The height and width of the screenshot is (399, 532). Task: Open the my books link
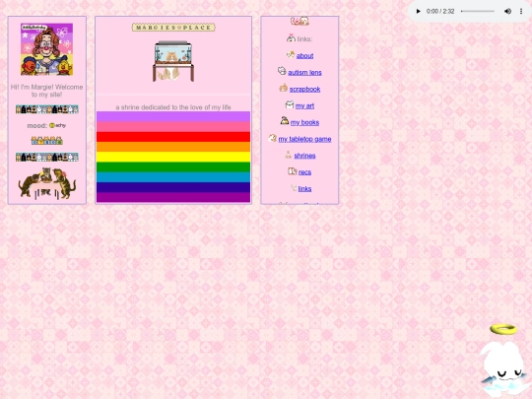click(x=304, y=122)
